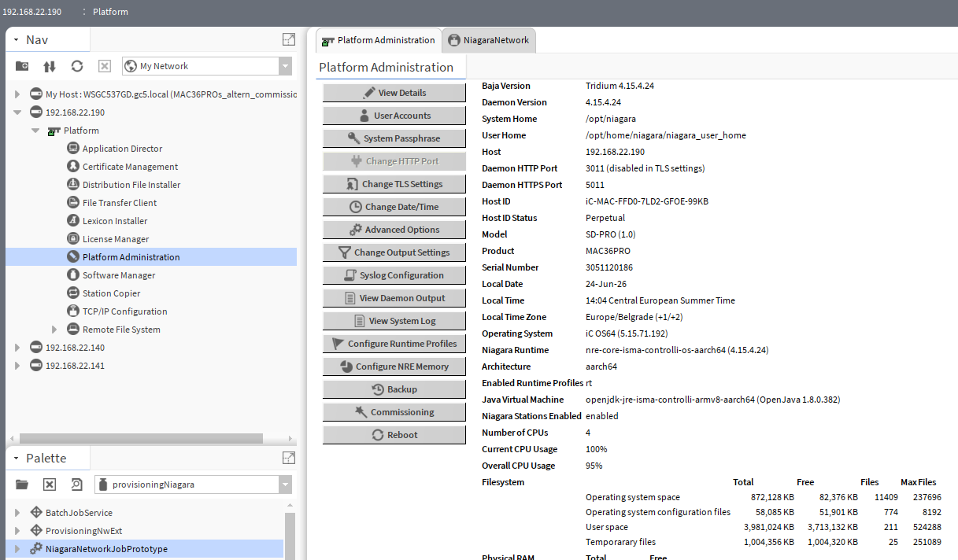Expand the My Host tree node

[18, 94]
